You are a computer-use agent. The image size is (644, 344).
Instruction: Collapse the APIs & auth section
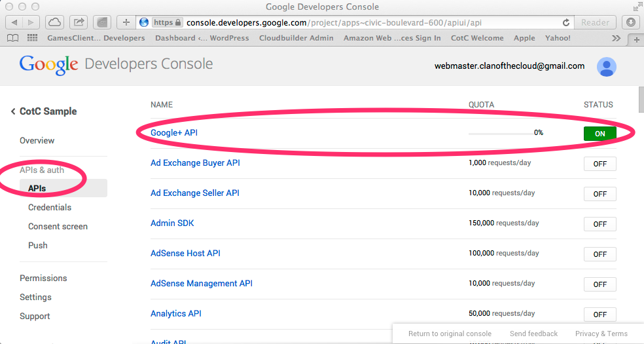click(x=42, y=170)
